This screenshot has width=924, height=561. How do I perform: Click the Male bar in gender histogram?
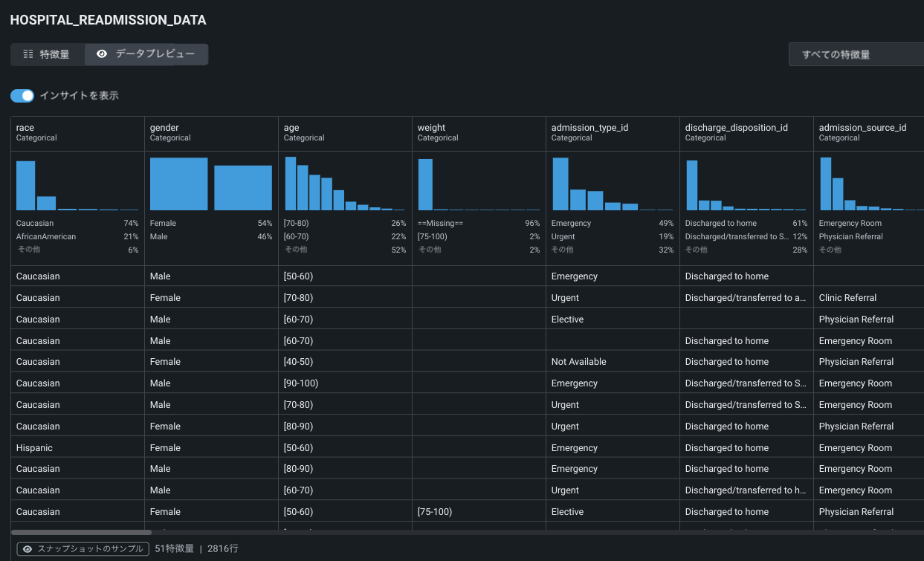[x=243, y=188]
